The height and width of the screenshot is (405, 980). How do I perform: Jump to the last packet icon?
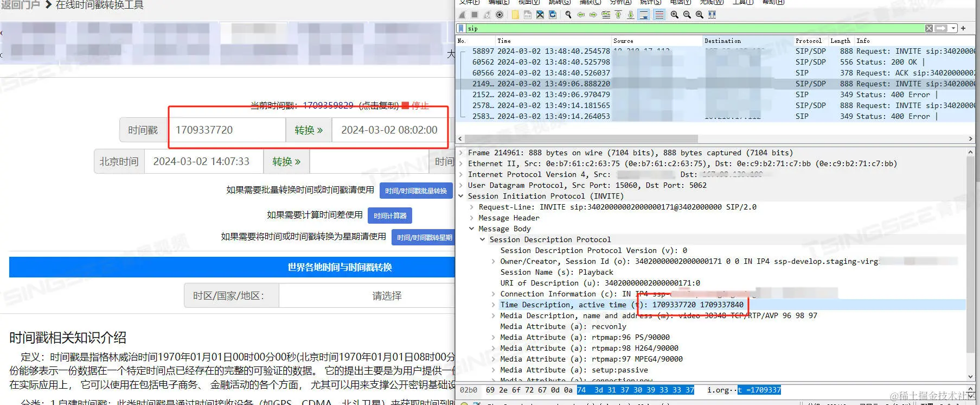[x=631, y=15]
